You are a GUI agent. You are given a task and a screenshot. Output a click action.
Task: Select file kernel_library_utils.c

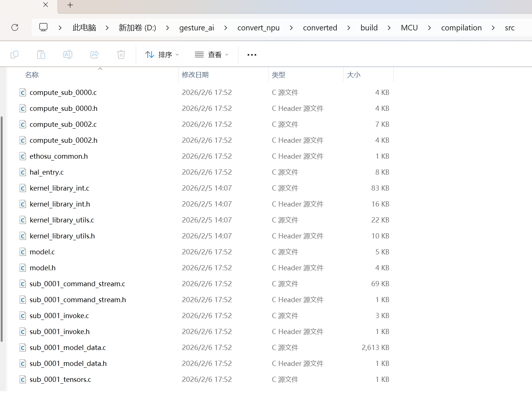(x=62, y=220)
